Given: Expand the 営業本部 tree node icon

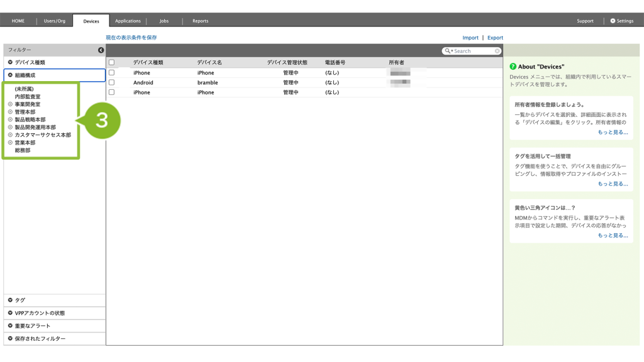Looking at the screenshot, I should (10, 143).
